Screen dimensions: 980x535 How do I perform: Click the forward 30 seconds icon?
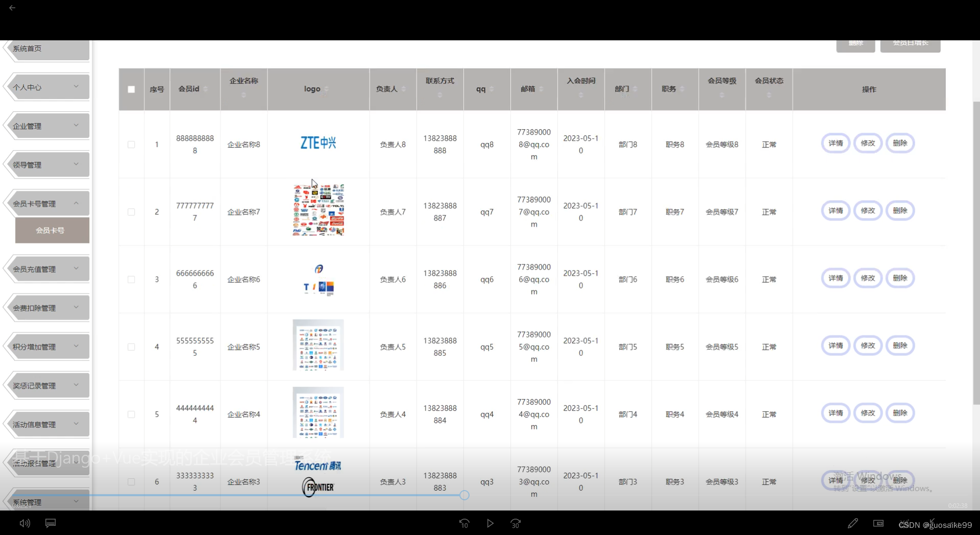[516, 523]
